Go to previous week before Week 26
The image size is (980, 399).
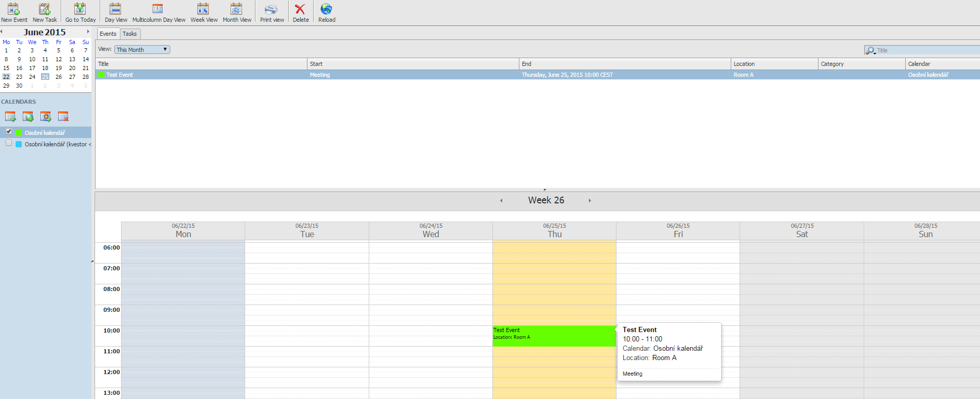[x=501, y=201]
